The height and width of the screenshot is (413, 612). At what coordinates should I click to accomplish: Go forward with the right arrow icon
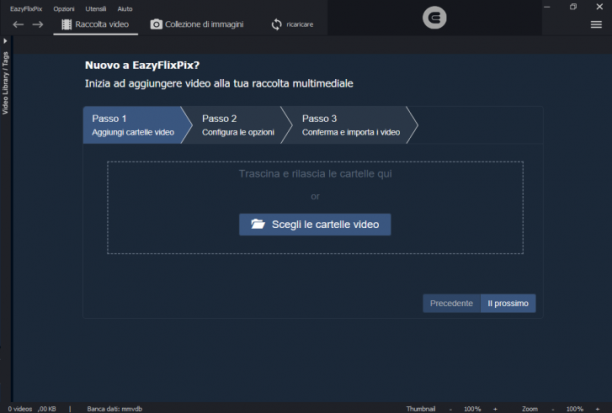(x=38, y=25)
